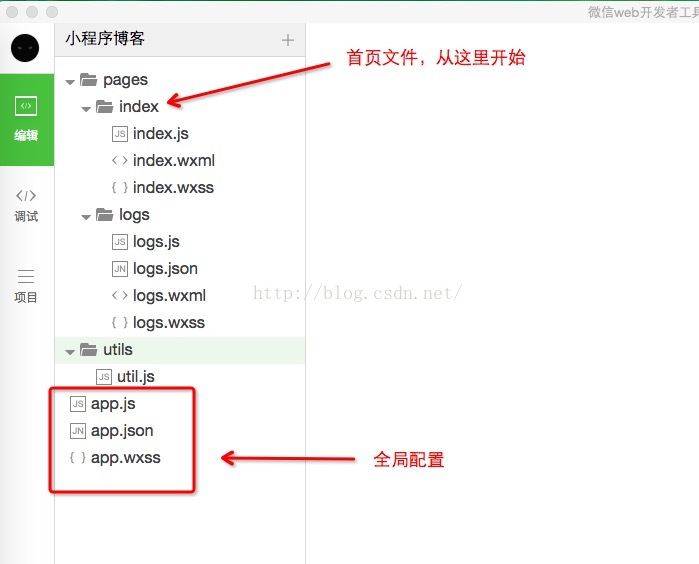This screenshot has height=564, width=699.
Task: Collapse the utils folder arrow
Action: [x=69, y=351]
